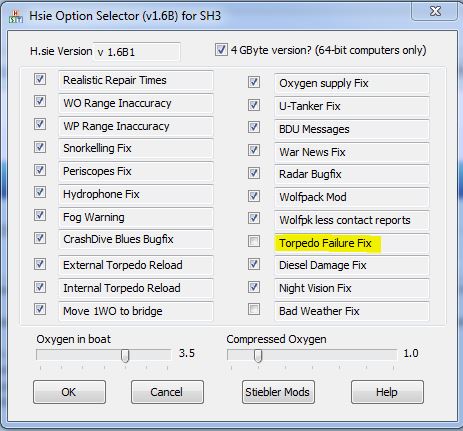Turn off the Wolfpack Mod checkbox
Image resolution: width=463 pixels, height=431 pixels.
(x=254, y=196)
